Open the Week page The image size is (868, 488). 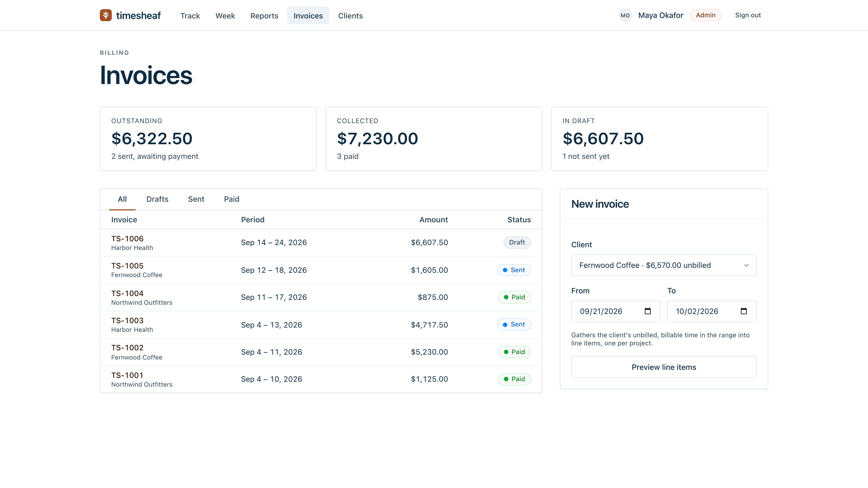tap(225, 16)
